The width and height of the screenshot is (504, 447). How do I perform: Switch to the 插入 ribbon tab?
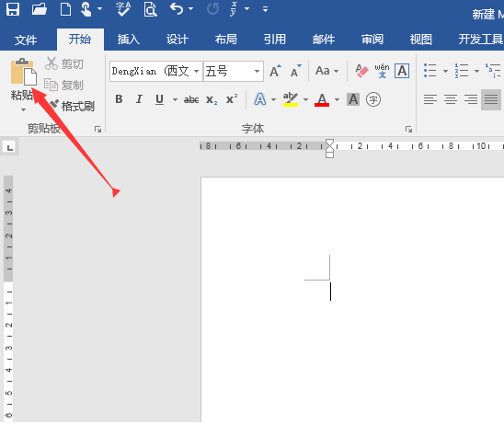[x=128, y=40]
